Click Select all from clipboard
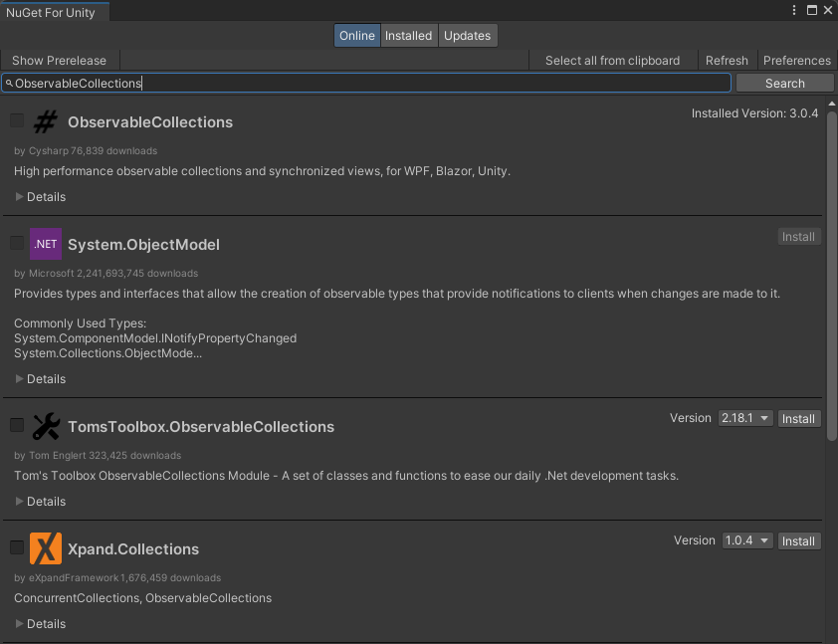Screen dimensions: 838x644 point(612,61)
